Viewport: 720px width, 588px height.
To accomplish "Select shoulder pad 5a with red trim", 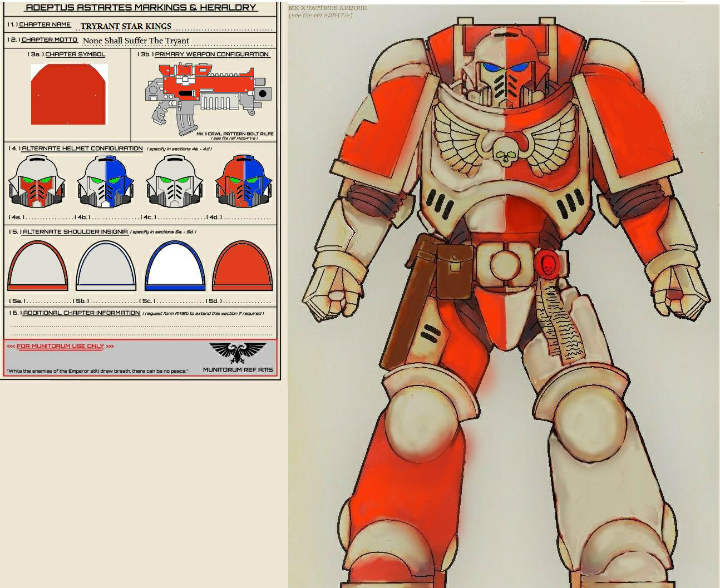I will (x=37, y=266).
